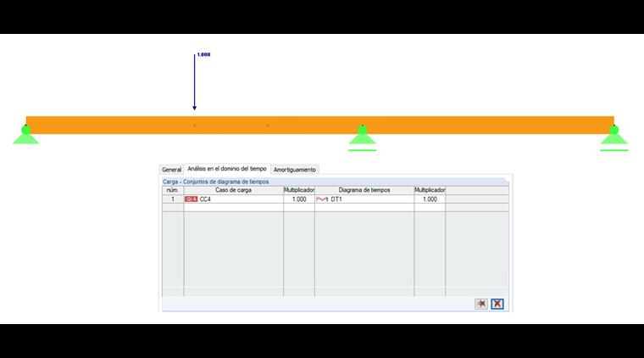Click the red load case badge beside CC4
Viewport: 644px width, 358px height.
point(191,199)
